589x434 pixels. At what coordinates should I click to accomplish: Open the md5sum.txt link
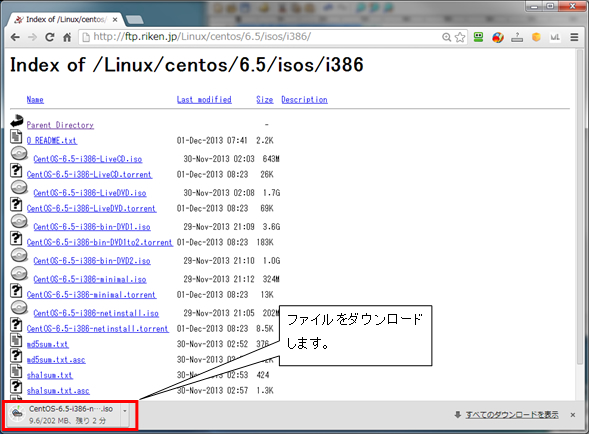[48, 344]
